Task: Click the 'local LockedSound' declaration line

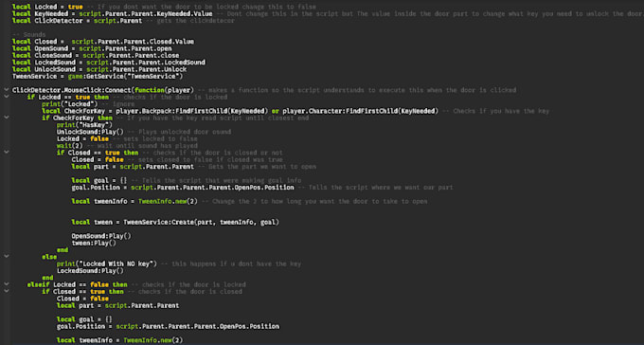Action: pyautogui.click(x=109, y=63)
